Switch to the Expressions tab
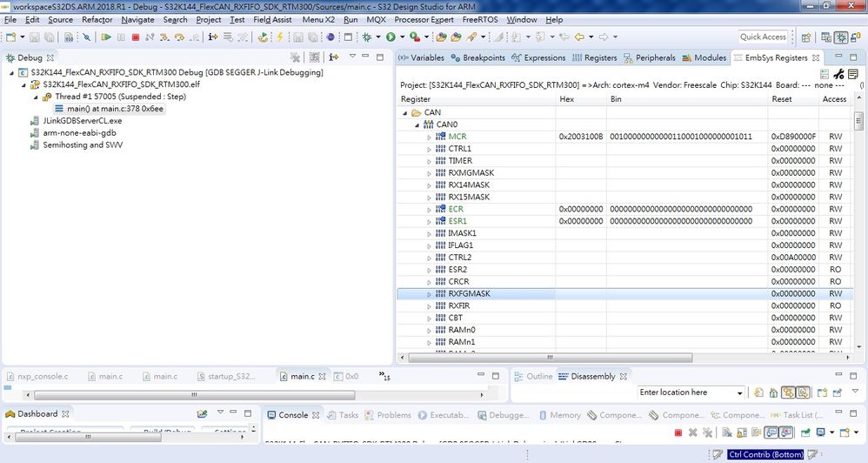The image size is (868, 463). coord(538,57)
